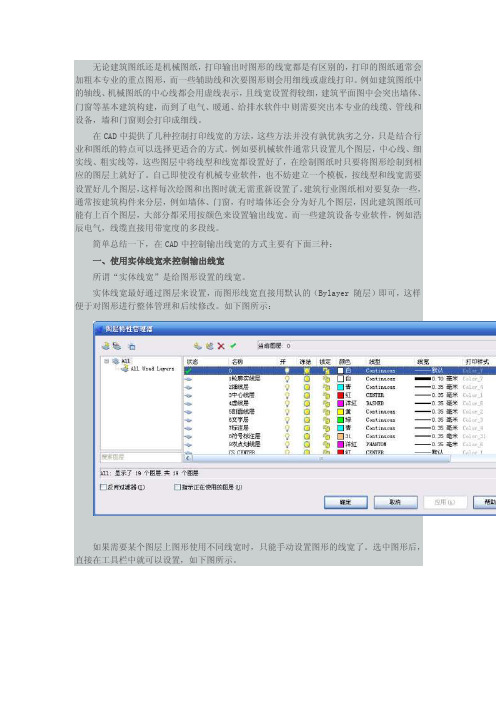The height and width of the screenshot is (702, 496).
Task: Toggle the freeze sun icon of the 6文字层 layer
Action: click(x=307, y=419)
